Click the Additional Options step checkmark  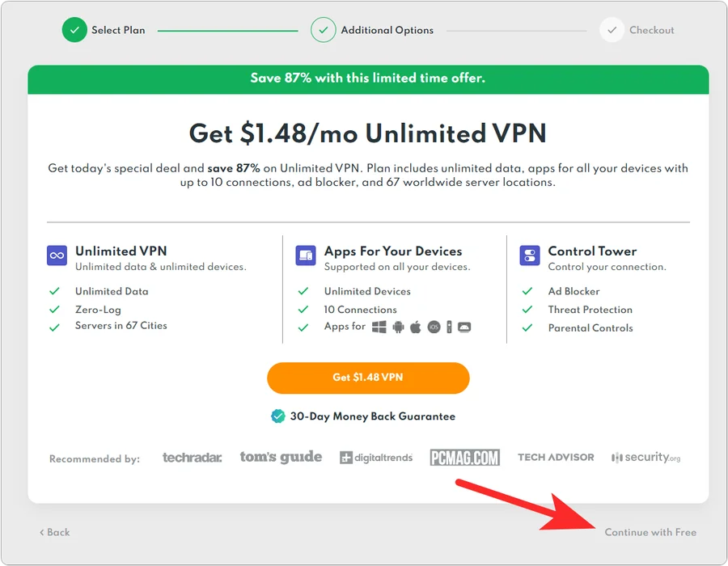click(323, 30)
